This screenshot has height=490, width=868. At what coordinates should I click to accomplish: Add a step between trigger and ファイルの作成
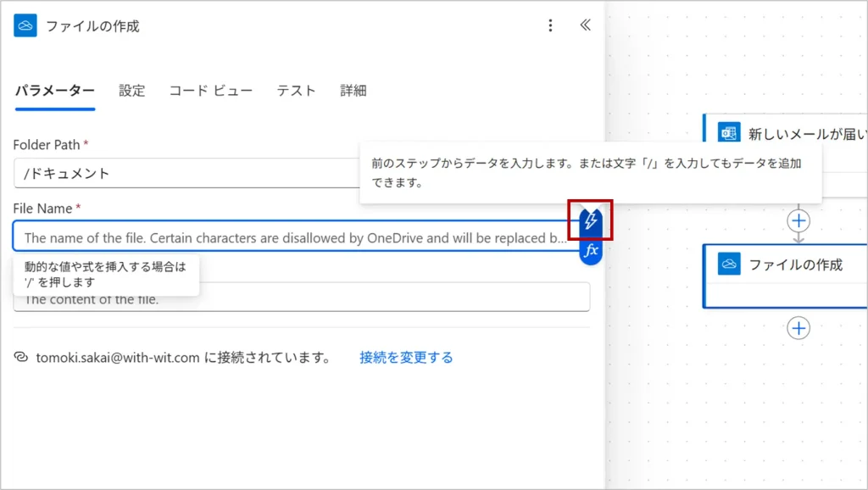coord(798,221)
